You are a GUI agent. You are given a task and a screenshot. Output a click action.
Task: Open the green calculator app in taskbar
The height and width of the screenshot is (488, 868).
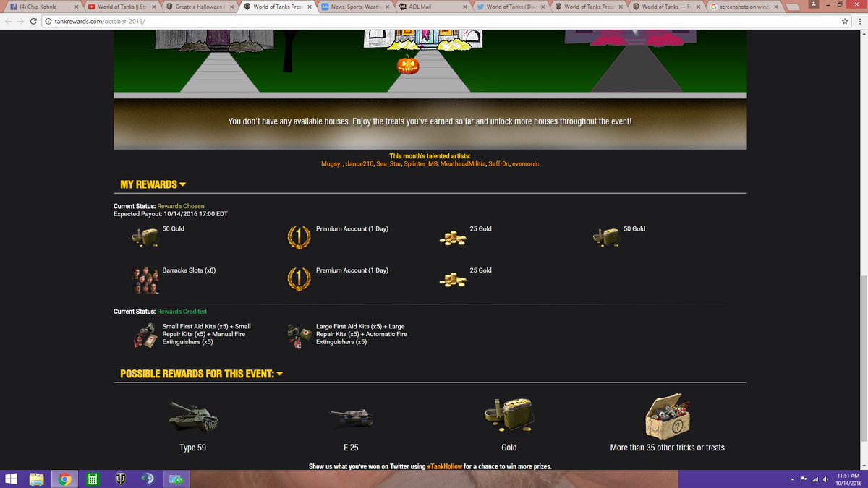point(92,479)
